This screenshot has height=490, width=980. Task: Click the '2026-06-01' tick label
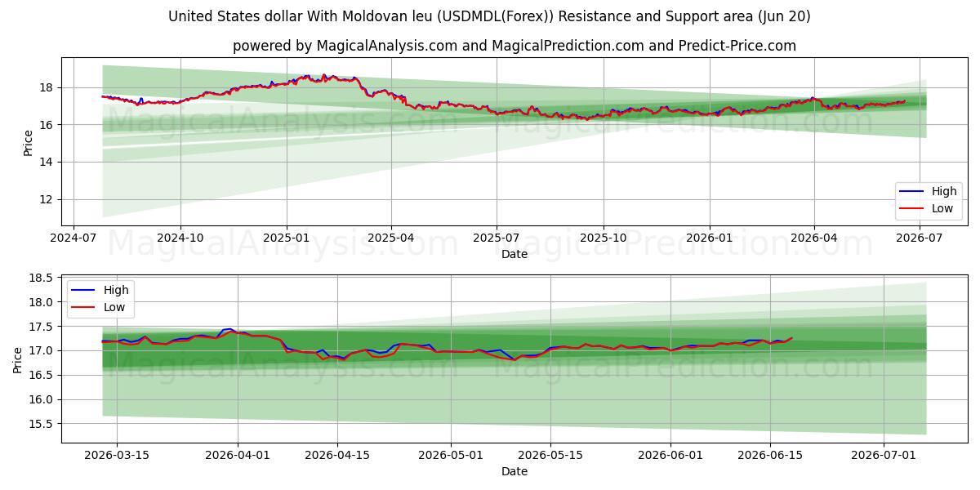(x=670, y=455)
